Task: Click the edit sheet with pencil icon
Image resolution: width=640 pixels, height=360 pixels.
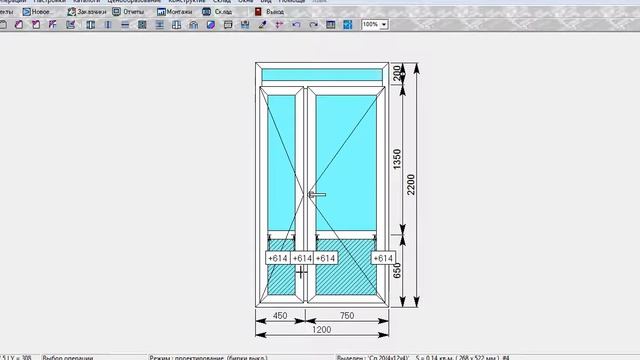Action: point(71,25)
